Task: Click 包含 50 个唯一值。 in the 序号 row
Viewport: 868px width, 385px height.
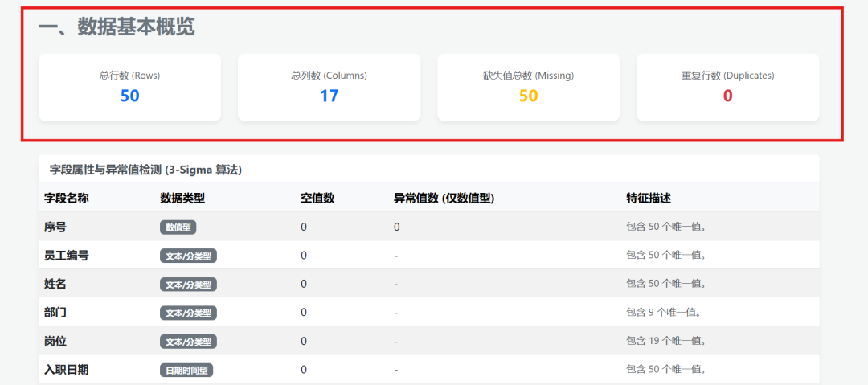Action: (x=666, y=227)
